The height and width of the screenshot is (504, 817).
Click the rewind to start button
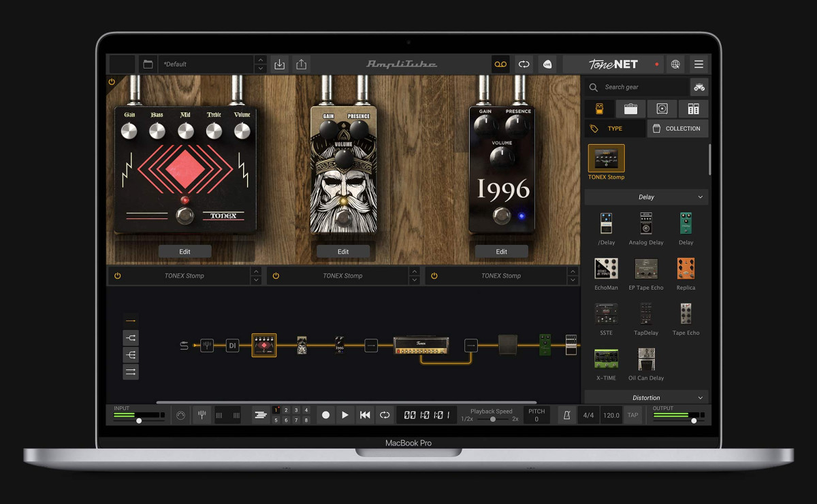(x=365, y=415)
